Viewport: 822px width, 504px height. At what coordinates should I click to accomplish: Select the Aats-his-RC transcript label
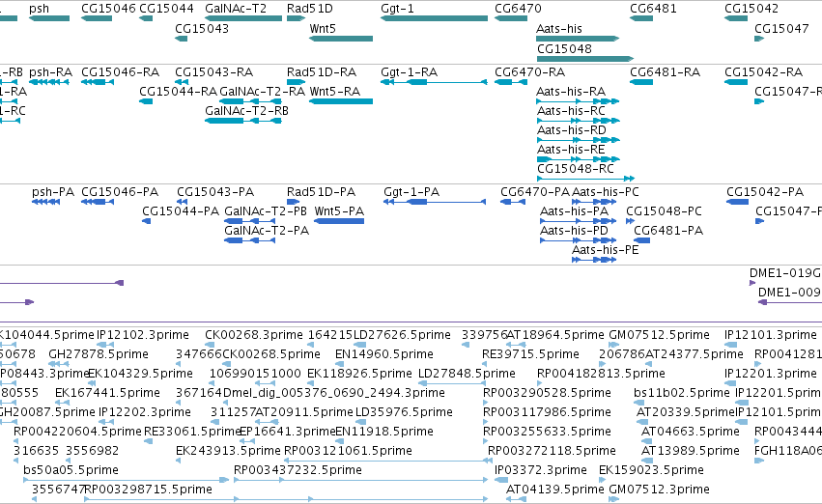click(x=571, y=110)
